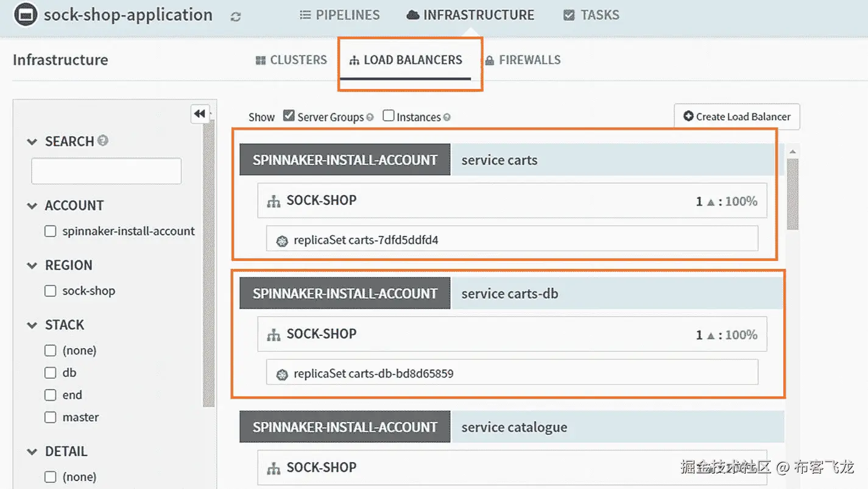Uncheck the Server Groups checkbox
Screen dimensions: 868x489
pos(289,116)
